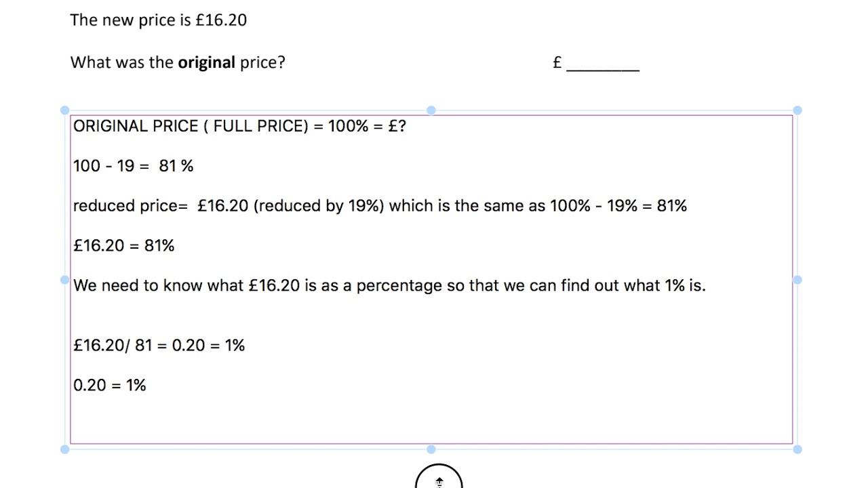Click the original price answer blank
The image size is (868, 488).
pos(603,64)
